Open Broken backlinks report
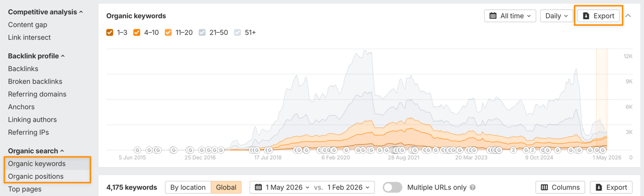 pyautogui.click(x=35, y=81)
